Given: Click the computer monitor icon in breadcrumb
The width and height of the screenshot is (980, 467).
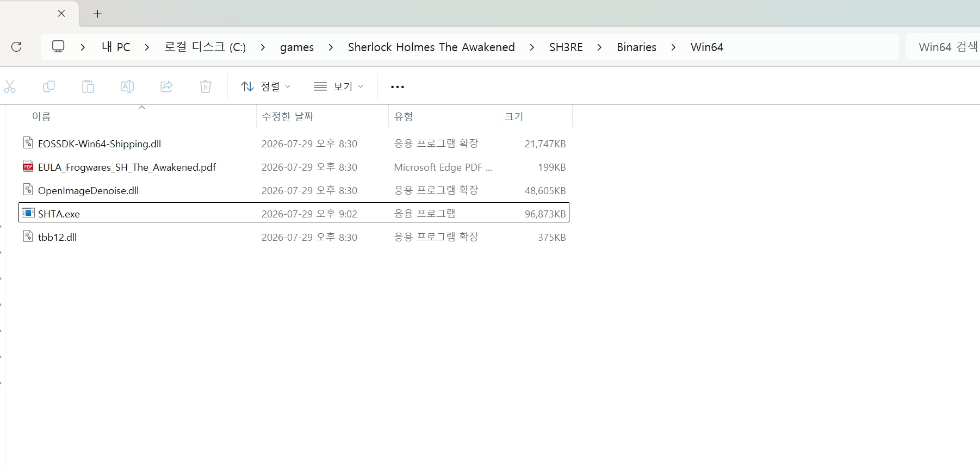Looking at the screenshot, I should pyautogui.click(x=58, y=47).
